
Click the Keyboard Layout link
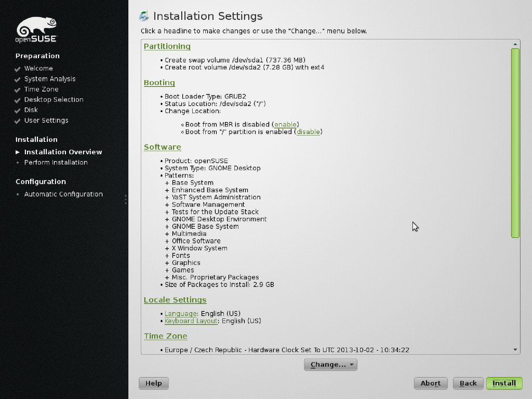[191, 321]
